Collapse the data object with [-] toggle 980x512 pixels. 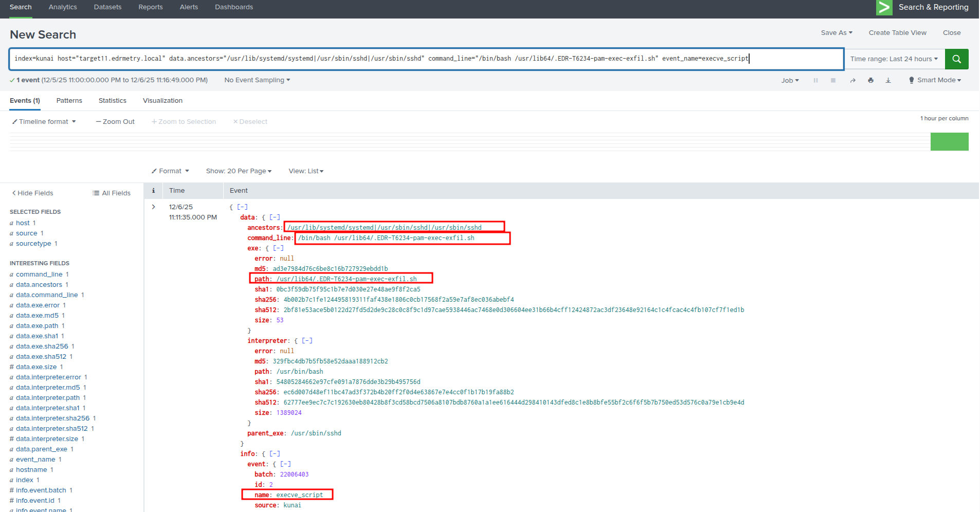point(275,217)
